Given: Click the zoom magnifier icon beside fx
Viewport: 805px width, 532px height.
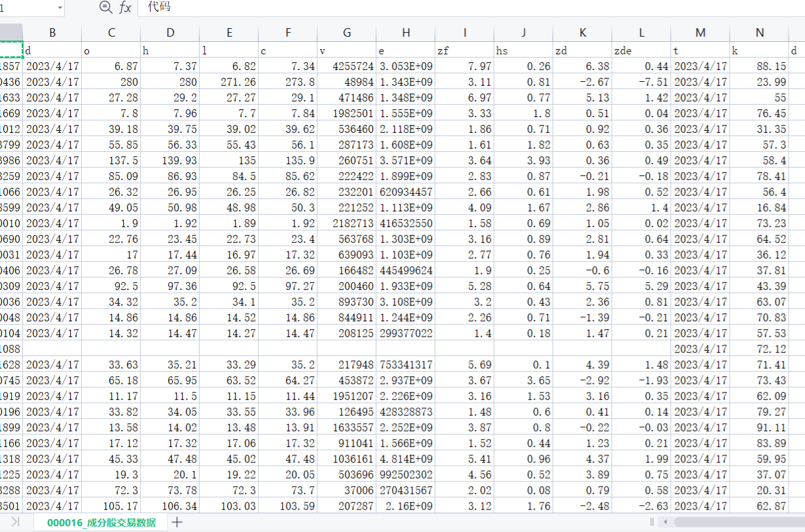Looking at the screenshot, I should pos(105,7).
